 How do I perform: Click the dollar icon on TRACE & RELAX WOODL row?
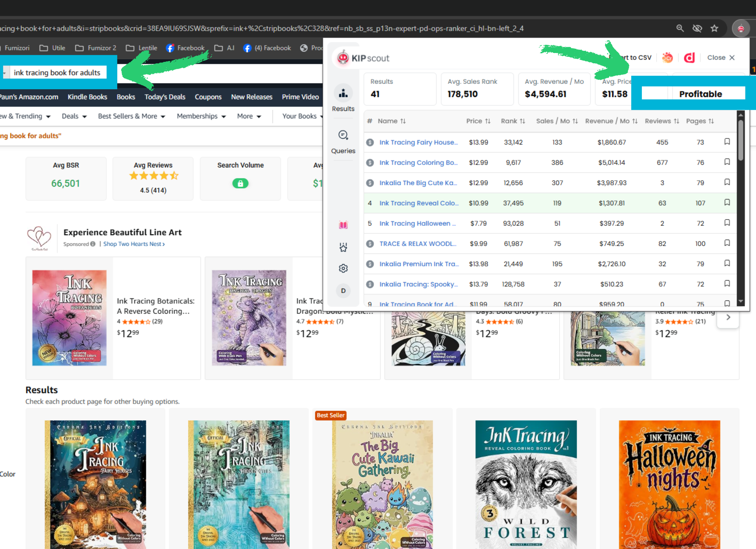(x=370, y=244)
